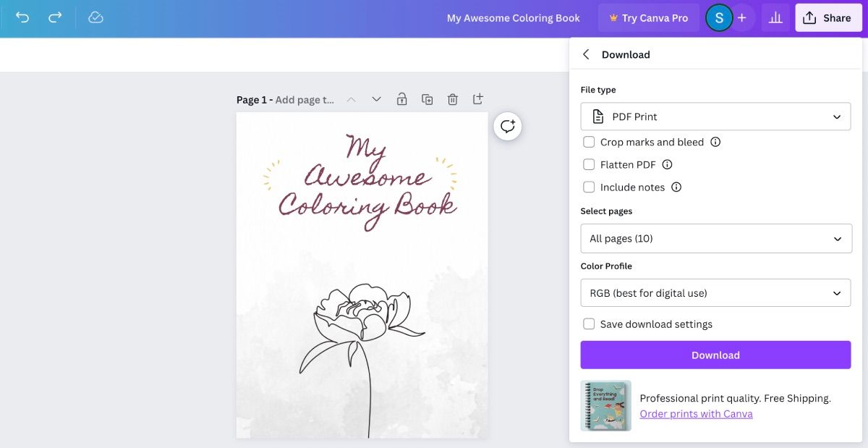Screen dimensions: 868x448
Task: Go back from the Download panel
Action: [586, 54]
